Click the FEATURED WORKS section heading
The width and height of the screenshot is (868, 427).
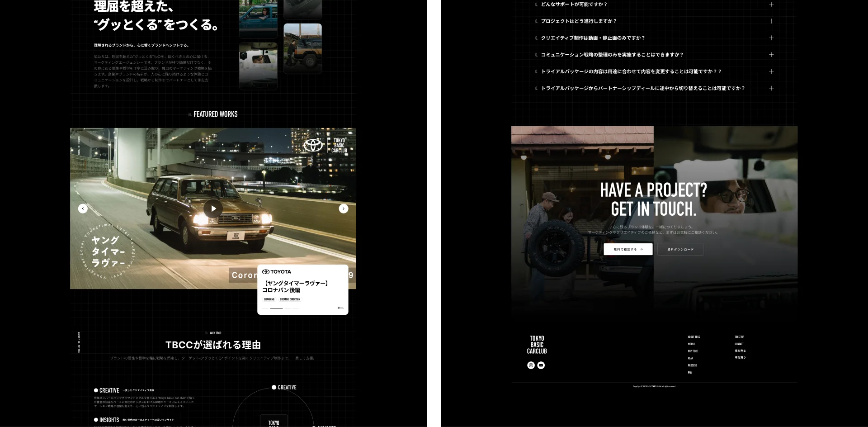(215, 114)
